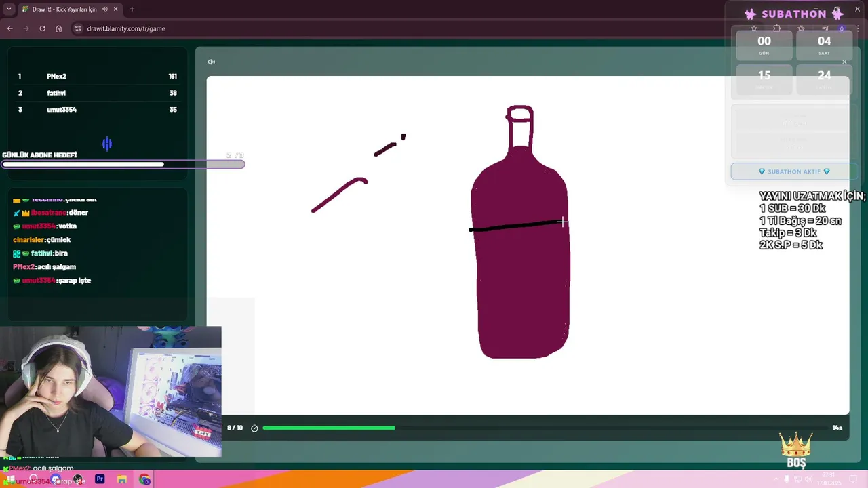Open the browser extensions puzzle icon
Screen dimensions: 868x488
pyautogui.click(x=777, y=28)
